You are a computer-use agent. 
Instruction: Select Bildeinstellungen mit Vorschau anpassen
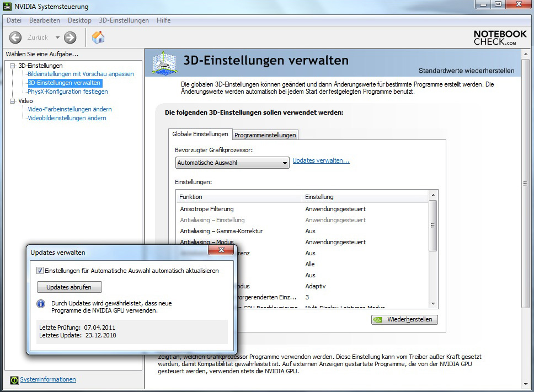(x=81, y=74)
